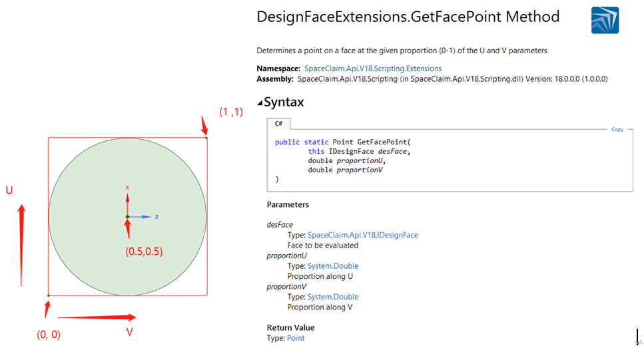Click the DesignFaceExtensions.GetFacePoint Method heading
Screen dimensions: 644x354
click(x=408, y=17)
